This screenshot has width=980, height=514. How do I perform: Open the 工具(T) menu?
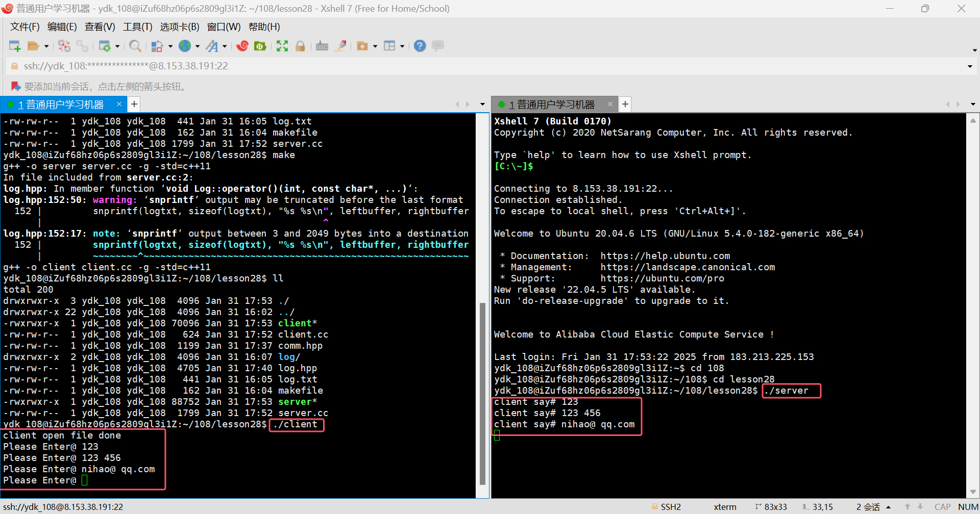[137, 27]
